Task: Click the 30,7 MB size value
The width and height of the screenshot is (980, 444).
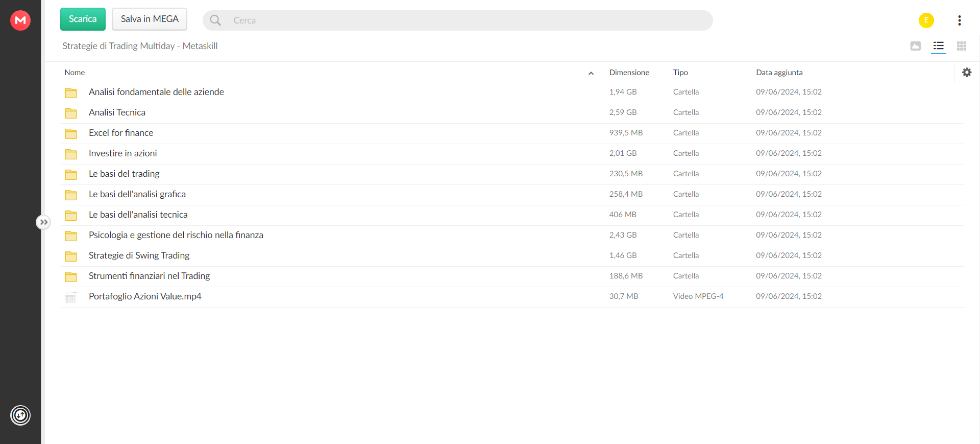Action: pyautogui.click(x=624, y=296)
